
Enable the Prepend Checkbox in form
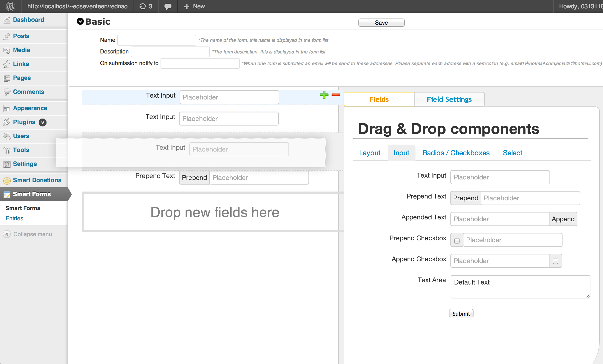(x=457, y=240)
